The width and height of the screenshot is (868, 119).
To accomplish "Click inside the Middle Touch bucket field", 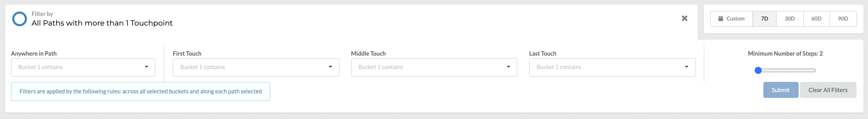I will (434, 67).
